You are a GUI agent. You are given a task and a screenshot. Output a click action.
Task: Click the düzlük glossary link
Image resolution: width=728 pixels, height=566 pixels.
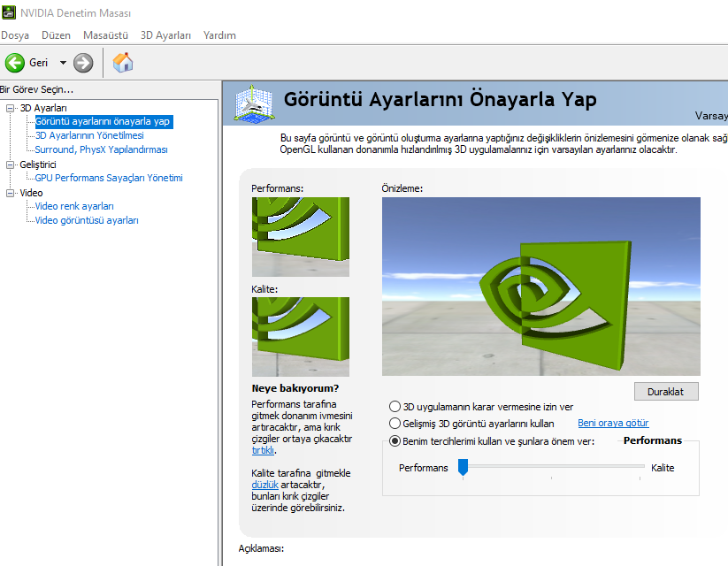(265, 485)
